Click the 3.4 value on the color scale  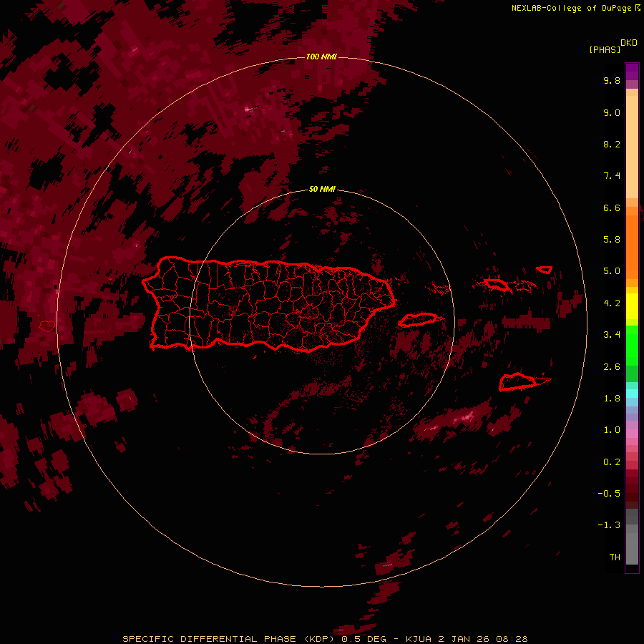612,335
